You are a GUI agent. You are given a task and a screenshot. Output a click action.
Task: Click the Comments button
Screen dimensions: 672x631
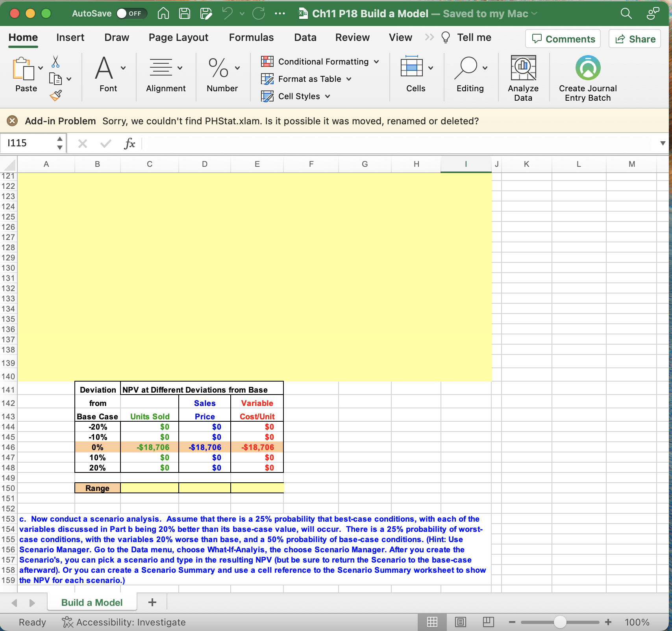pyautogui.click(x=563, y=39)
